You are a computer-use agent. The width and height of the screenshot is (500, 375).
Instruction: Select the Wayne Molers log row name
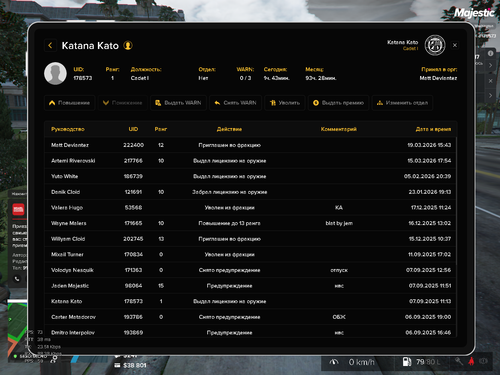(68, 223)
